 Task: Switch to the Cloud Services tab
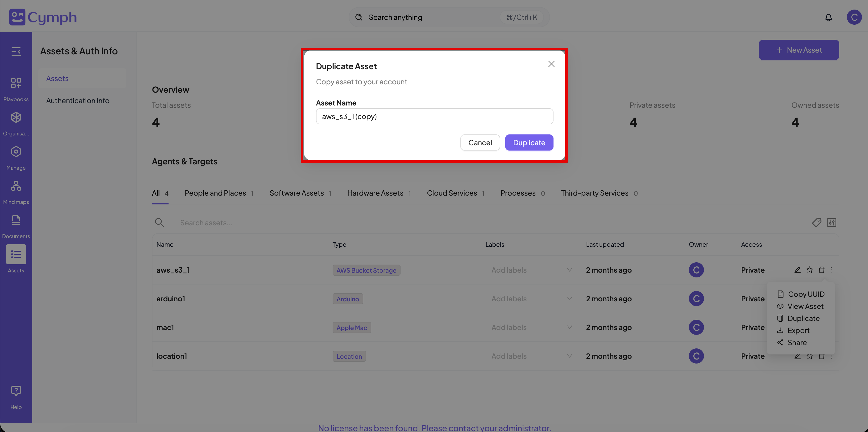pos(452,193)
